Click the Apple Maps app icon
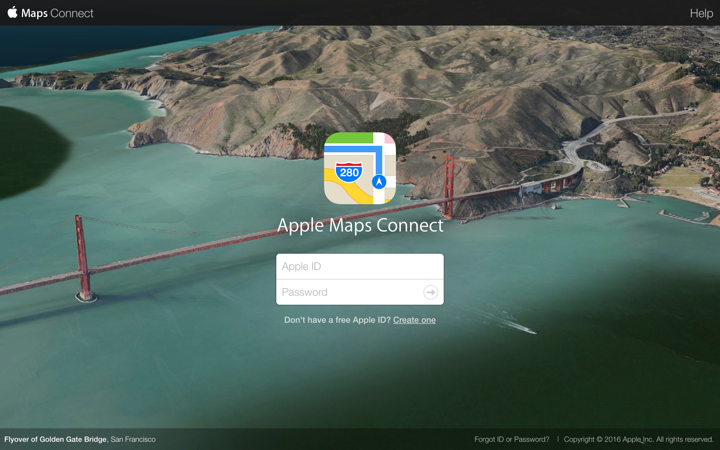 point(360,168)
